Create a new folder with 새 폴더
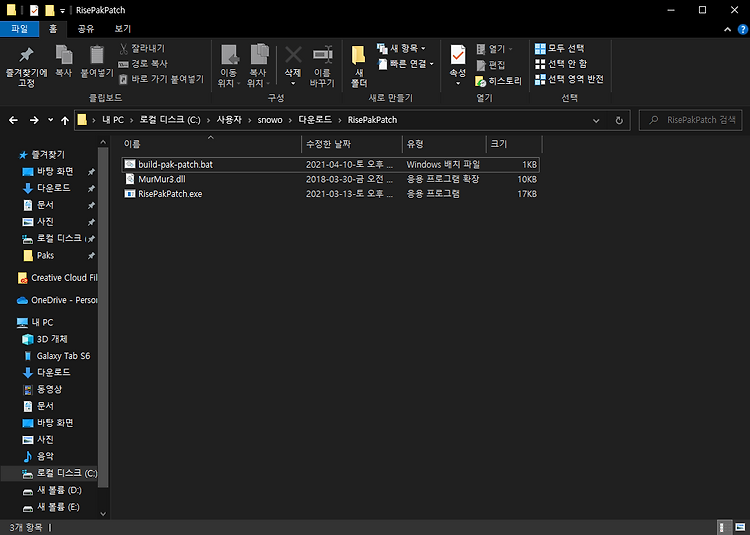This screenshot has width=750, height=535. (359, 67)
